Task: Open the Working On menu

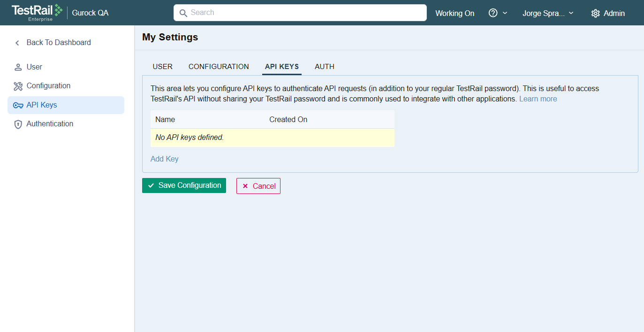Action: pos(455,13)
